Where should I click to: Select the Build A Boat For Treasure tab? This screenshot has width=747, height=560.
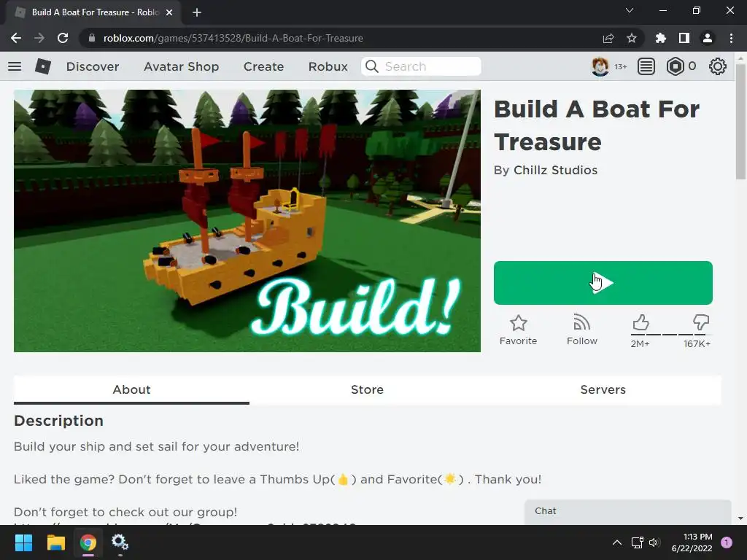pos(93,12)
